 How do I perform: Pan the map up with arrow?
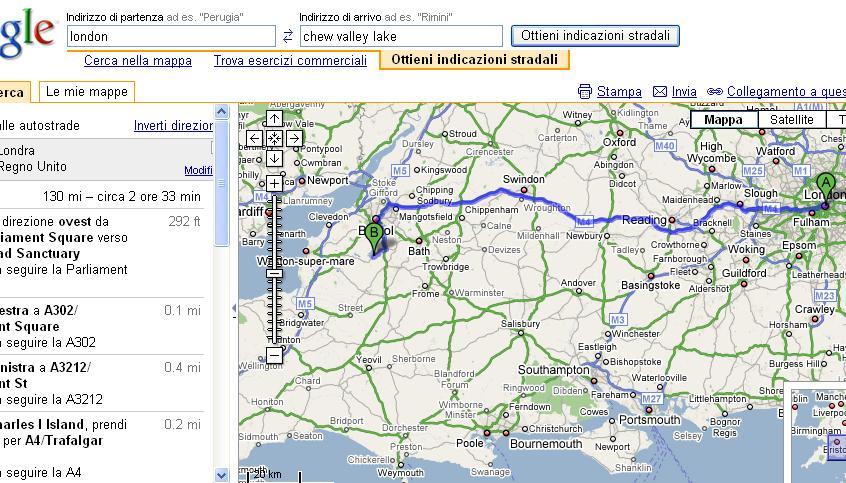pyautogui.click(x=274, y=119)
